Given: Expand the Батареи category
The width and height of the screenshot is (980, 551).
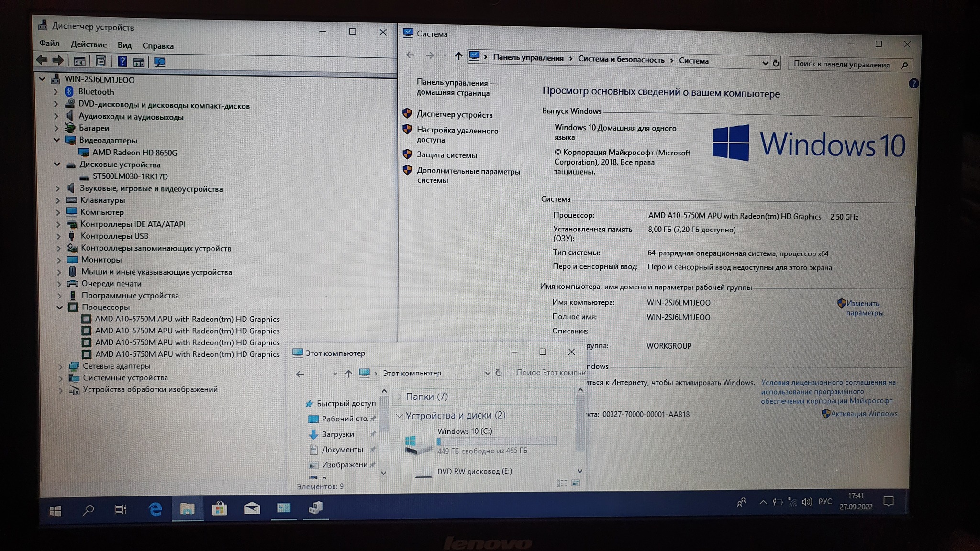Looking at the screenshot, I should tap(56, 128).
